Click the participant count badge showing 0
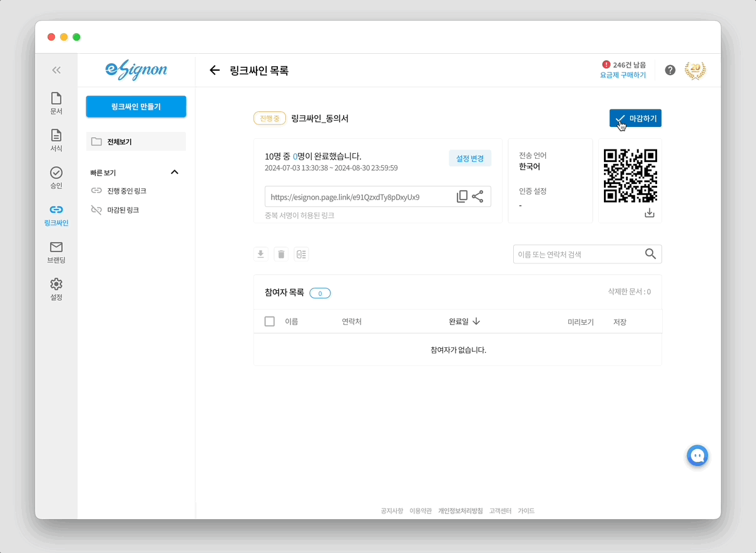This screenshot has width=756, height=553. [x=320, y=293]
